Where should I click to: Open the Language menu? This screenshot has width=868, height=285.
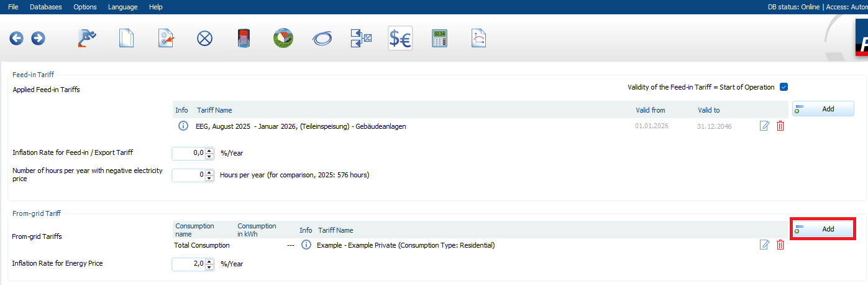(122, 7)
